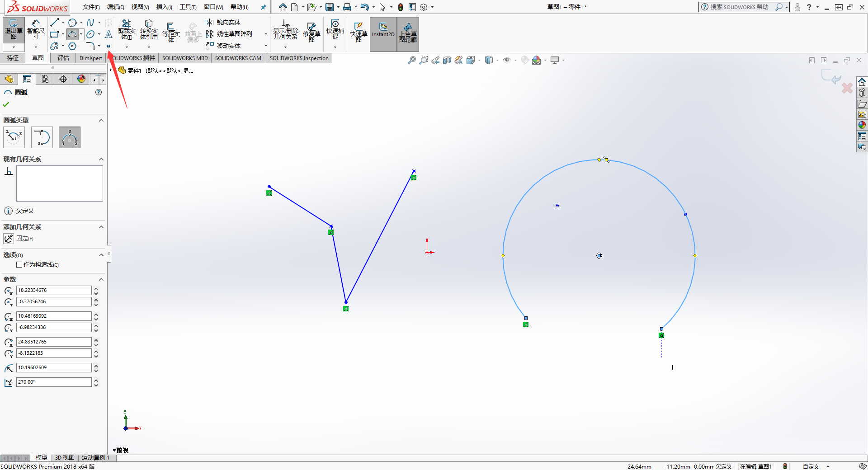Toggle Instant2D mode
The image size is (868, 470).
point(383,34)
